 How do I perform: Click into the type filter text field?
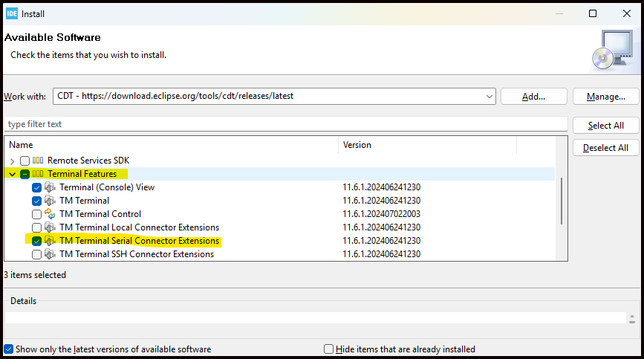point(285,124)
